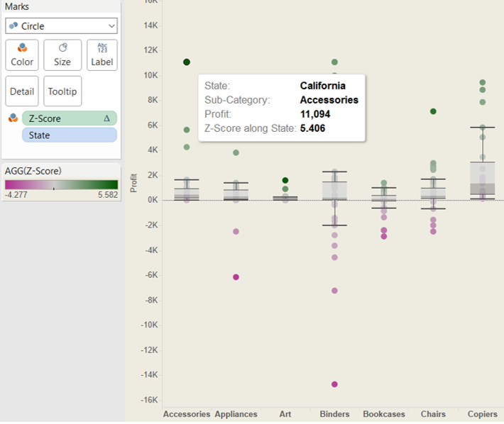Select the top Copiers circle near 9.5K
The width and height of the screenshot is (504, 424).
(483, 82)
